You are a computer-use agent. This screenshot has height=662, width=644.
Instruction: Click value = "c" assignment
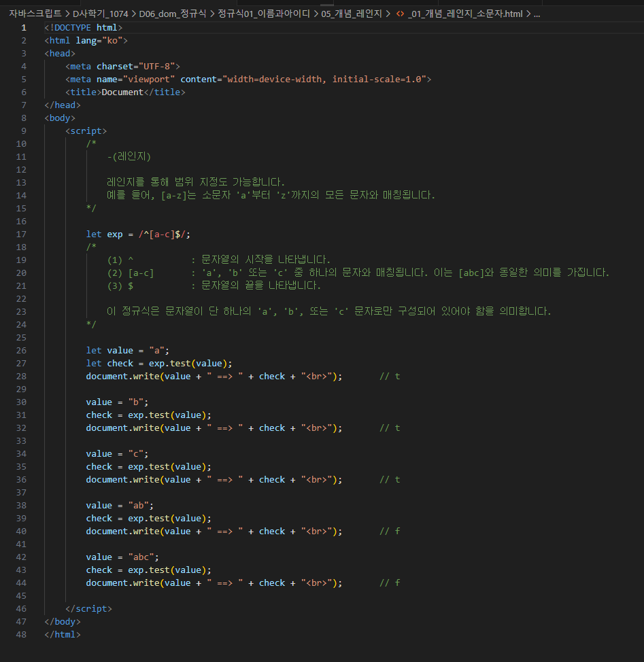(117, 454)
